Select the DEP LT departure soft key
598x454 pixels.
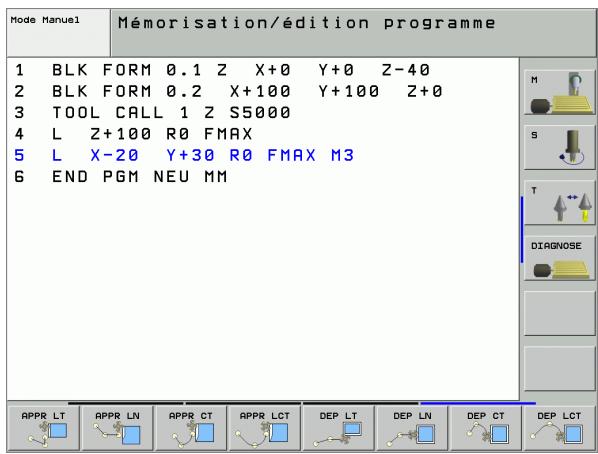(339, 428)
